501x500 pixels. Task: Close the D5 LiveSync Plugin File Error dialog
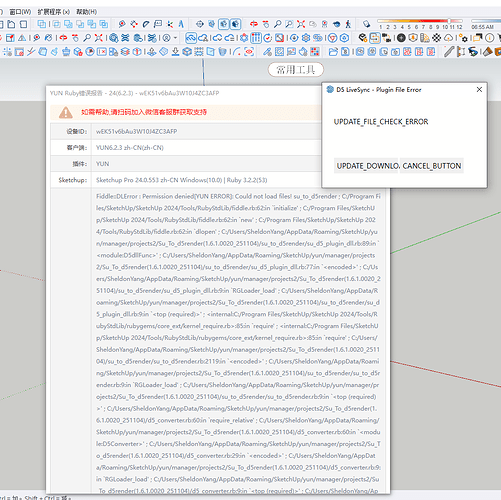click(479, 89)
